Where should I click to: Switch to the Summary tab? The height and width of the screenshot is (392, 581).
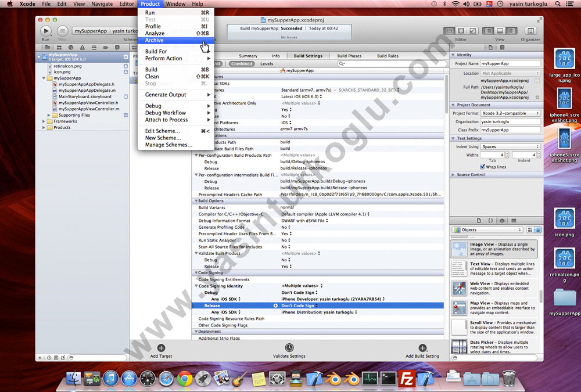click(248, 56)
